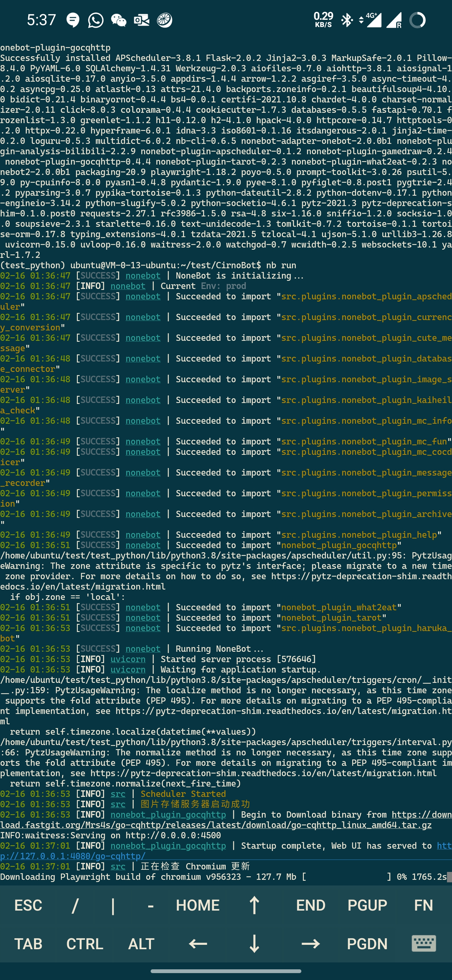
Task: Tap the 4G+ signal strength icon
Action: [x=374, y=20]
